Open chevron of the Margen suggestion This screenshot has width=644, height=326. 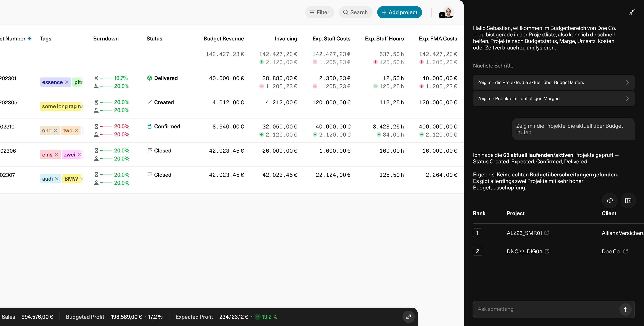click(x=627, y=98)
